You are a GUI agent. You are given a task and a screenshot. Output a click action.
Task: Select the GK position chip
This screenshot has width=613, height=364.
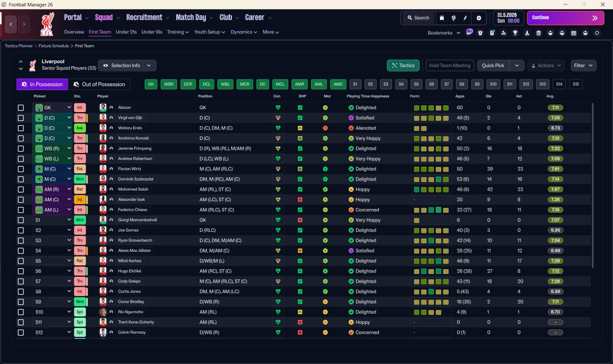151,84
